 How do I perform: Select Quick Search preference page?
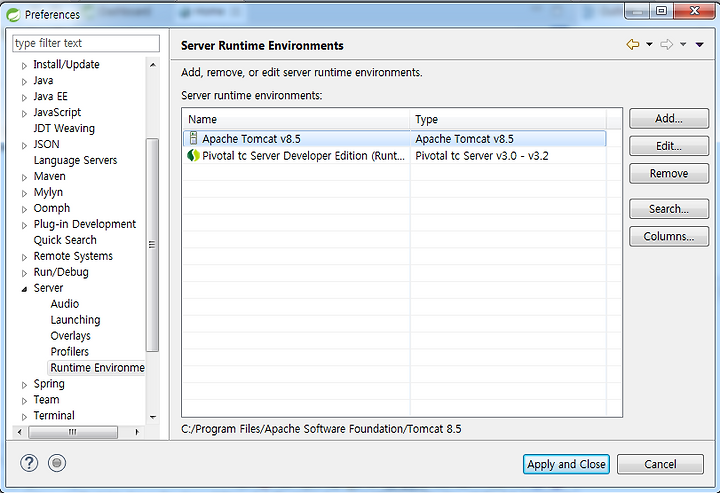65,240
